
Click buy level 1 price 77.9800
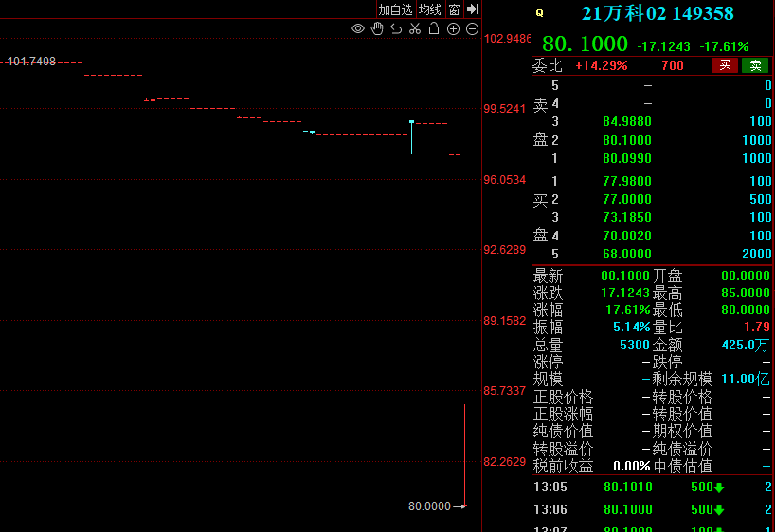(626, 182)
